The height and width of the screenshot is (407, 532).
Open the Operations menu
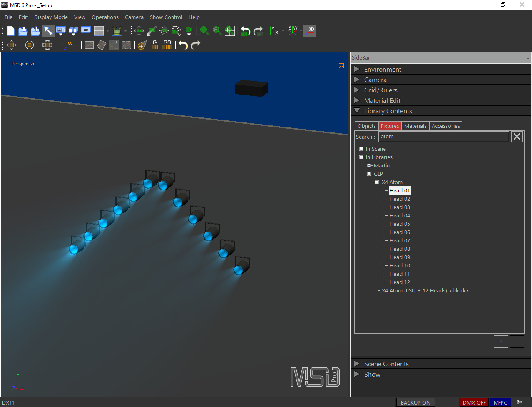click(105, 17)
